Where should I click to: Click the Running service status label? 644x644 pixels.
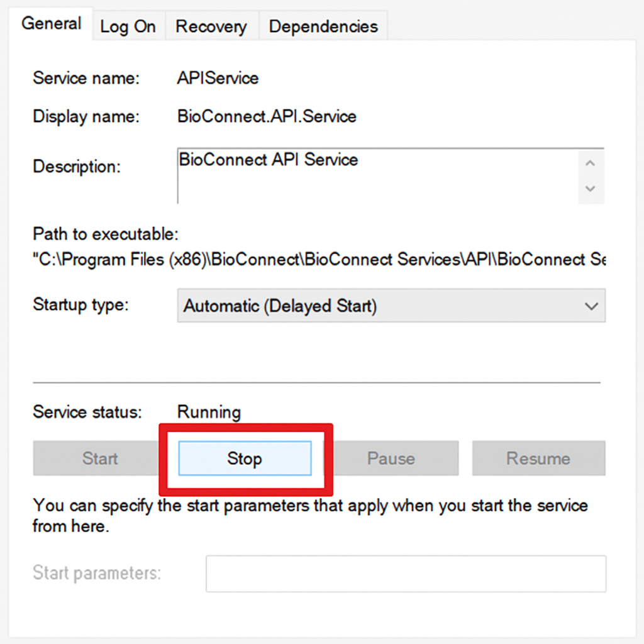click(208, 412)
